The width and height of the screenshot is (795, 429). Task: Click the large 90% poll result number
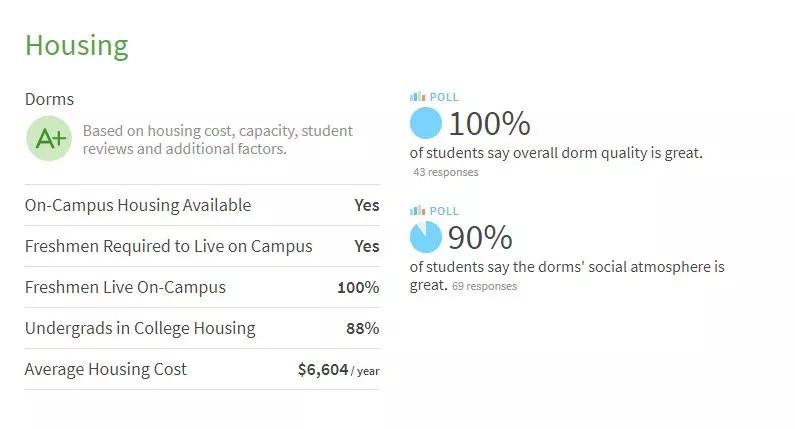point(480,238)
